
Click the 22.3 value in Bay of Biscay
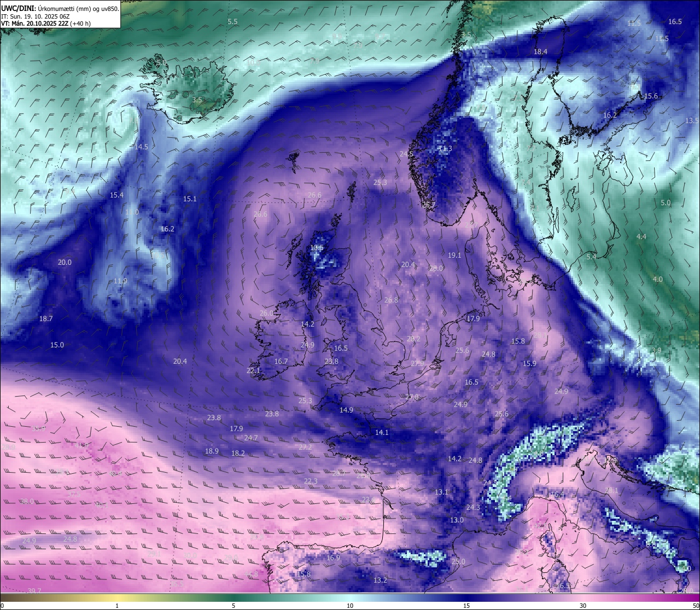311,481
